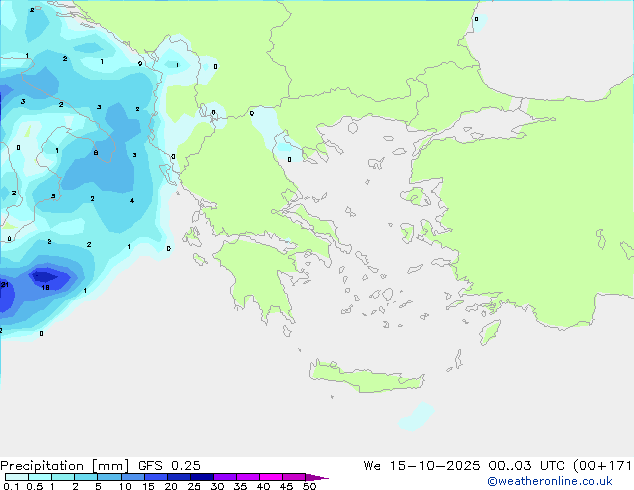Select the 25–30 mm legend swatch
This screenshot has height=490, width=634.
[201, 477]
